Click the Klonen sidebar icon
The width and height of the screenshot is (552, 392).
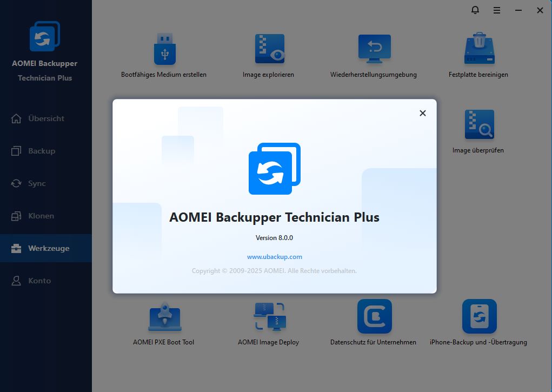coord(16,216)
